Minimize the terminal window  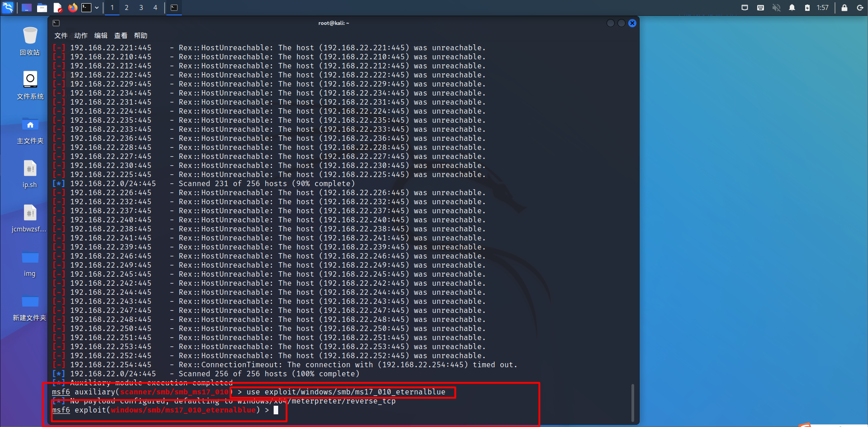(611, 23)
